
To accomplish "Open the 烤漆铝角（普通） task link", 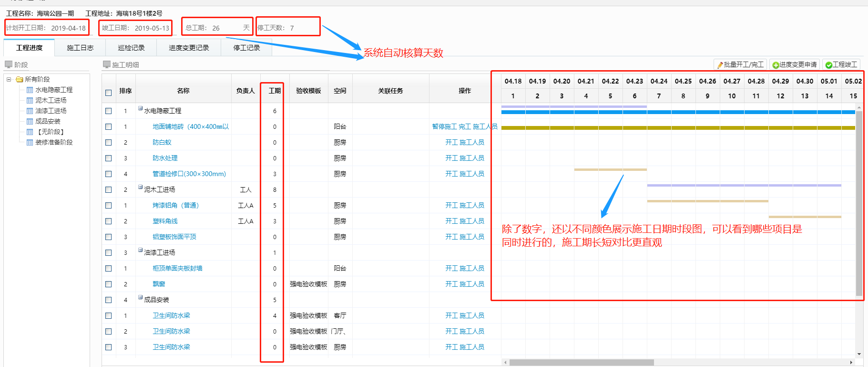I will coord(175,205).
